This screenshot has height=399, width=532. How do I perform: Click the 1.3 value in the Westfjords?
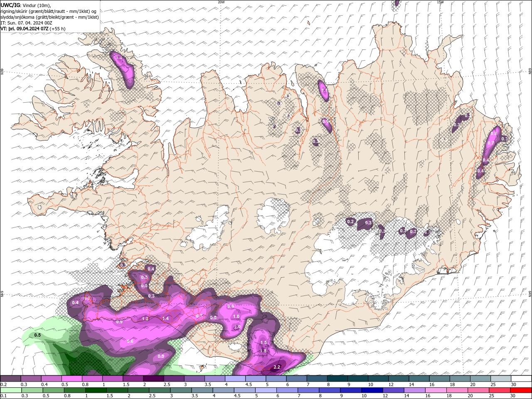click(119, 58)
